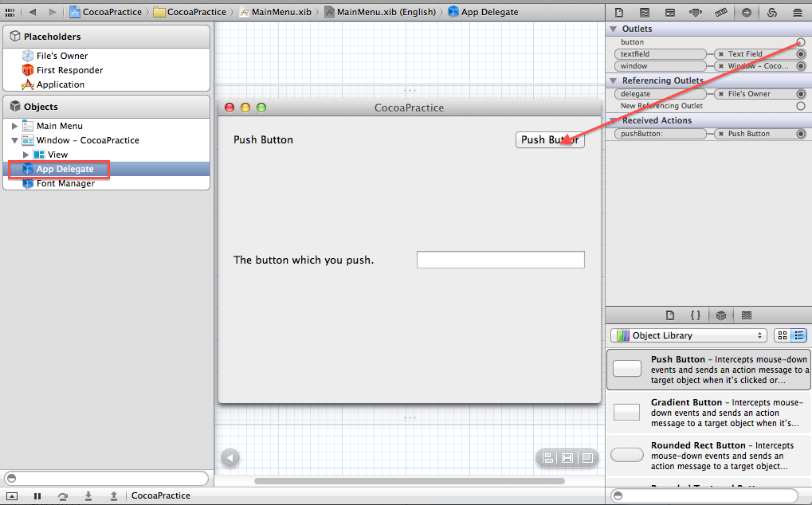
Task: Click the empty text field in window
Action: pos(500,260)
